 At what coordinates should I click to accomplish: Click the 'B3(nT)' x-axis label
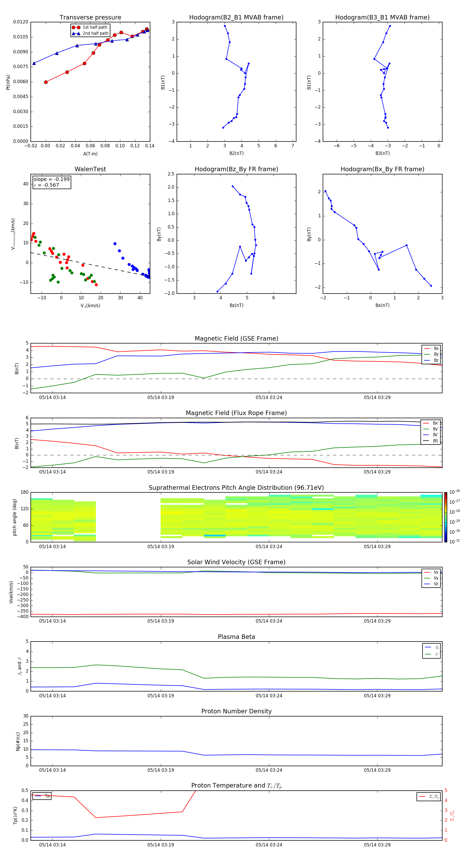point(382,153)
